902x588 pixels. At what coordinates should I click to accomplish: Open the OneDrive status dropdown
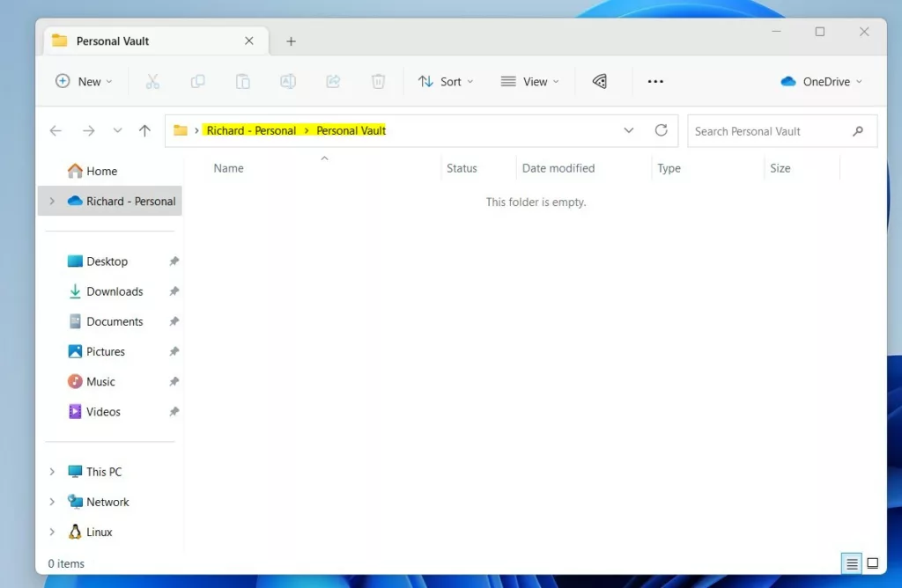[x=822, y=82]
